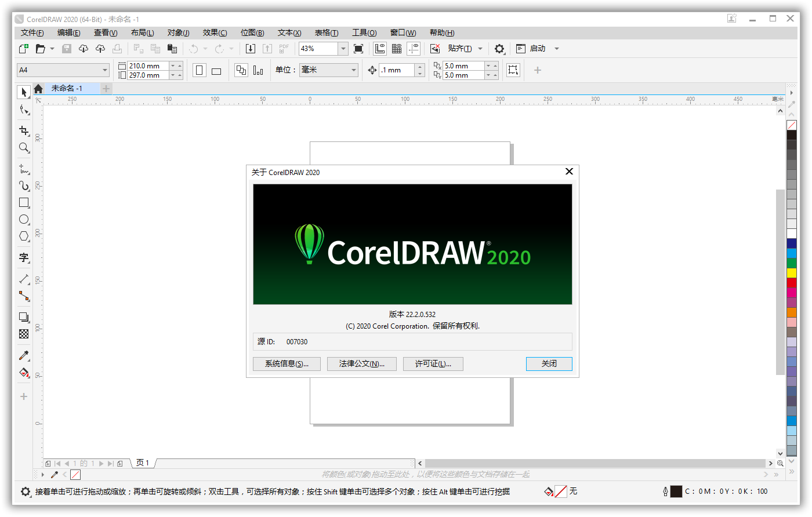The width and height of the screenshot is (812, 517).
Task: Open the units 毫米 dropdown
Action: point(354,70)
